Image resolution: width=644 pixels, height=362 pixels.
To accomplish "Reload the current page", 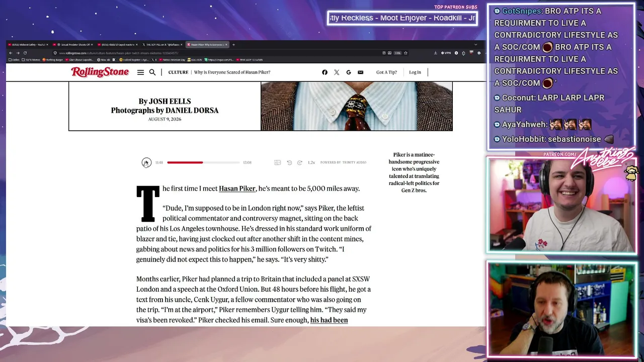I will pyautogui.click(x=25, y=53).
